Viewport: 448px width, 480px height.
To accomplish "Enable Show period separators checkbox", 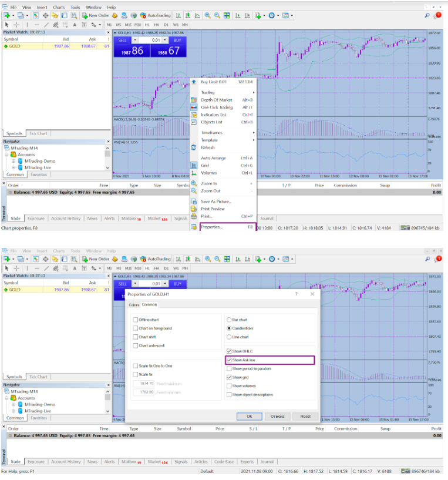I will (x=229, y=368).
